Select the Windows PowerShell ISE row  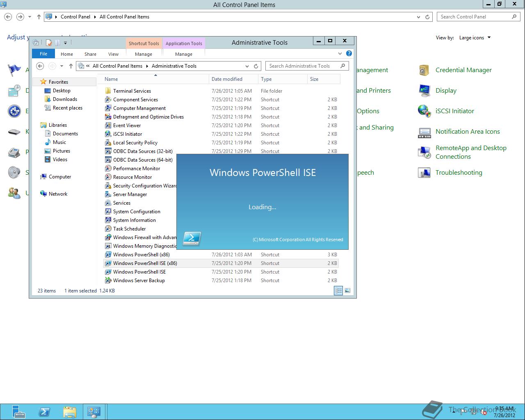click(221, 272)
